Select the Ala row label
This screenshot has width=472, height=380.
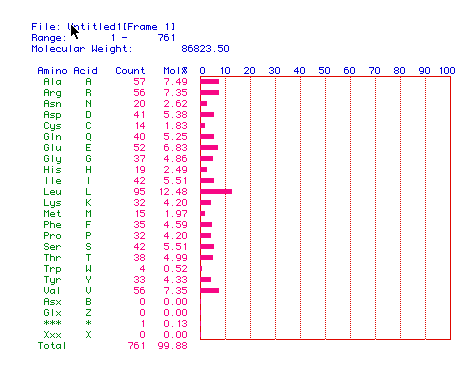click(52, 82)
